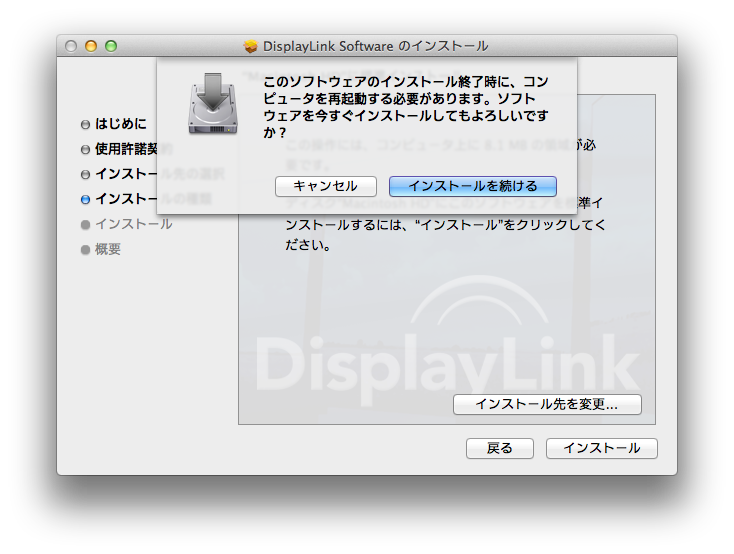734x554 pixels.
Task: Click the yellow minimize window button
Action: pos(91,46)
